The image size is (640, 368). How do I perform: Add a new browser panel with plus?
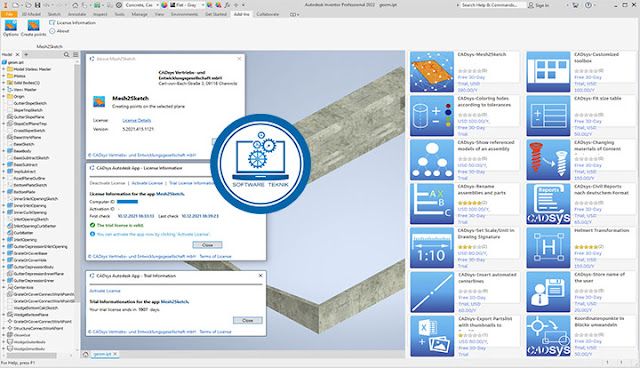coord(27,54)
